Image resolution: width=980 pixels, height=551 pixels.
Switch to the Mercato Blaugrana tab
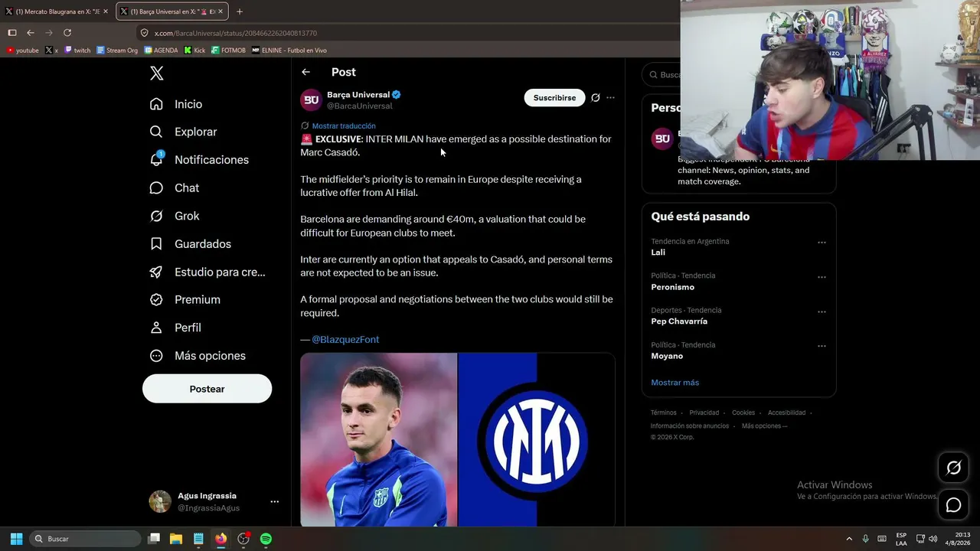coord(57,11)
